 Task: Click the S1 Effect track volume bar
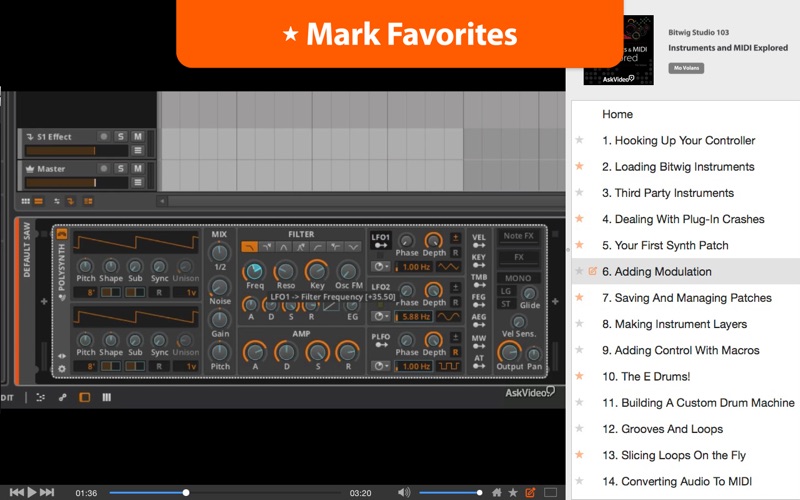tap(77, 151)
